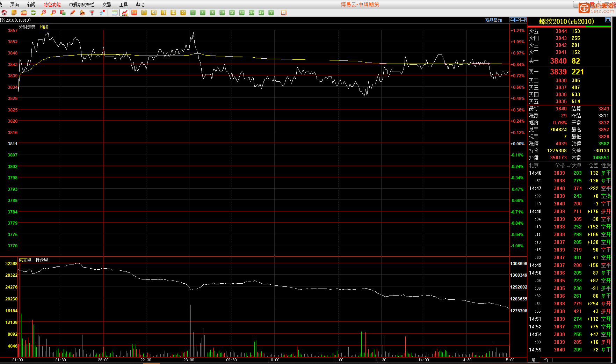The width and height of the screenshot is (616, 364).
Task: Click the 商品叠加 link
Action: (x=493, y=20)
